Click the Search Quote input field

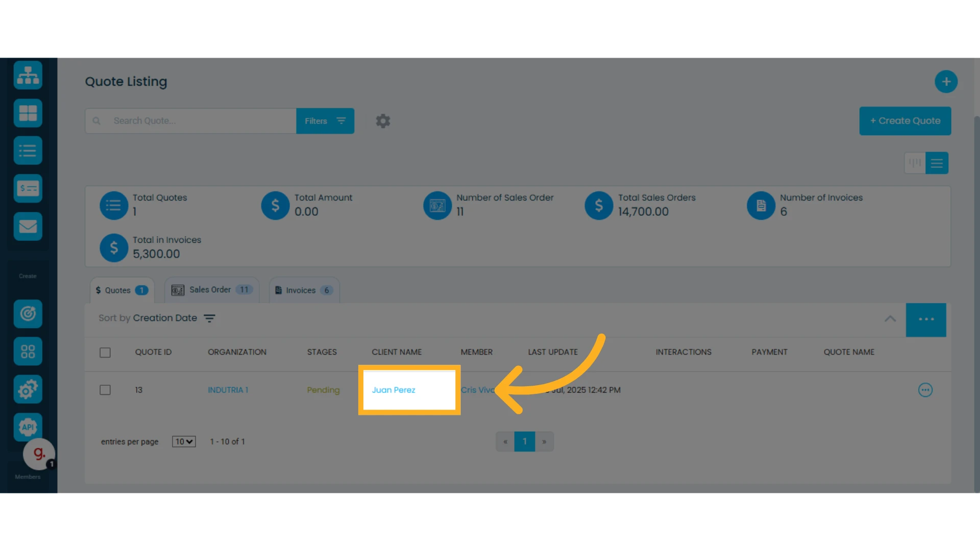coord(191,121)
